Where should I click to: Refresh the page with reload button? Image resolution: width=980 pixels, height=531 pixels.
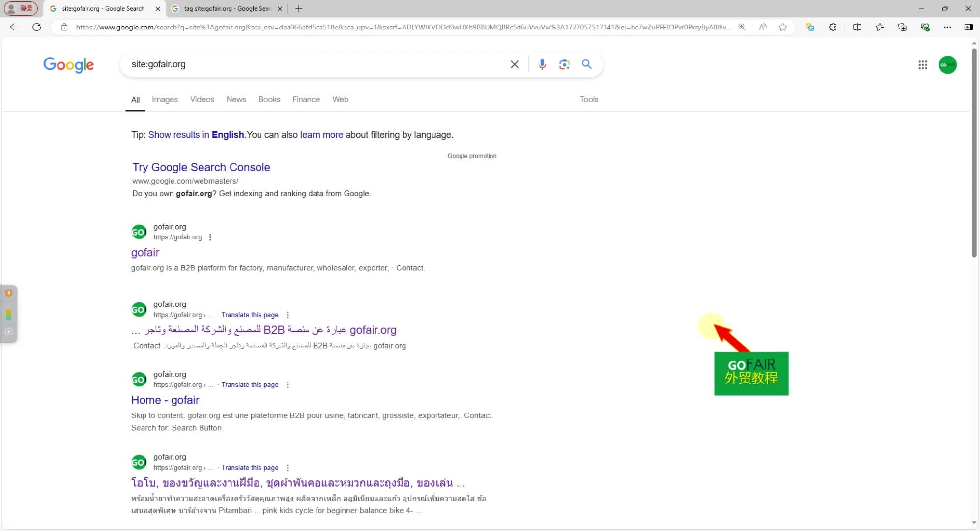click(x=37, y=27)
